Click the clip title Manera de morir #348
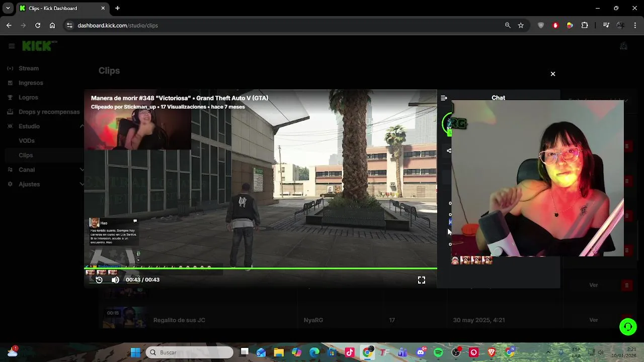Image resolution: width=644 pixels, height=362 pixels. [x=180, y=98]
